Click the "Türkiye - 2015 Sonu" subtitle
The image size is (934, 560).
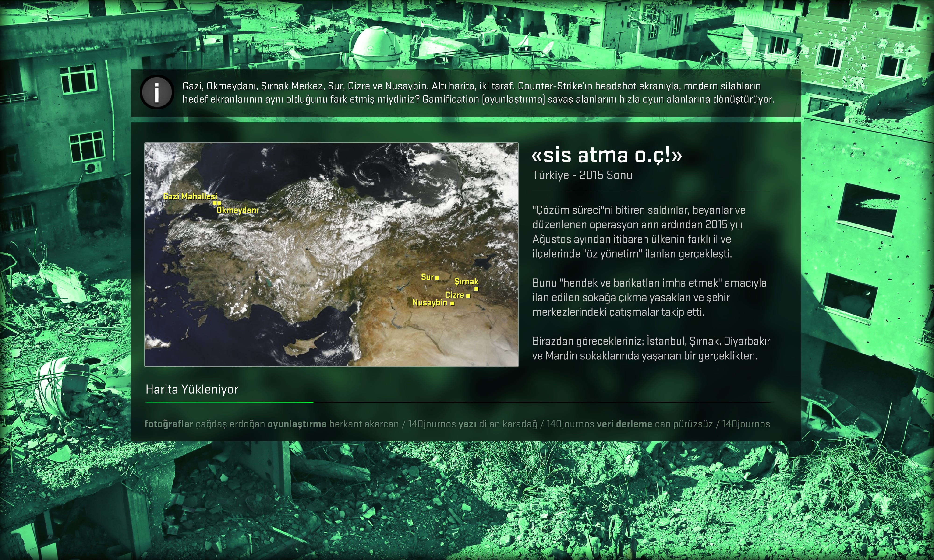[582, 175]
